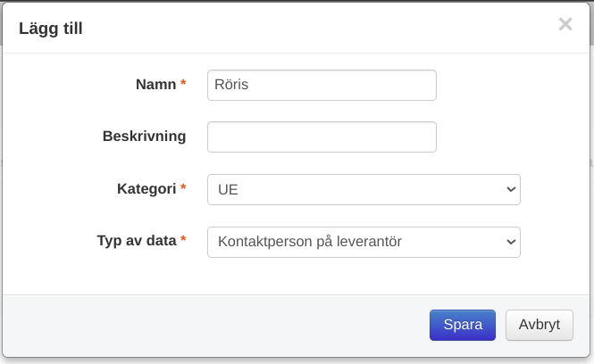Click the Kategori field label

coord(146,188)
